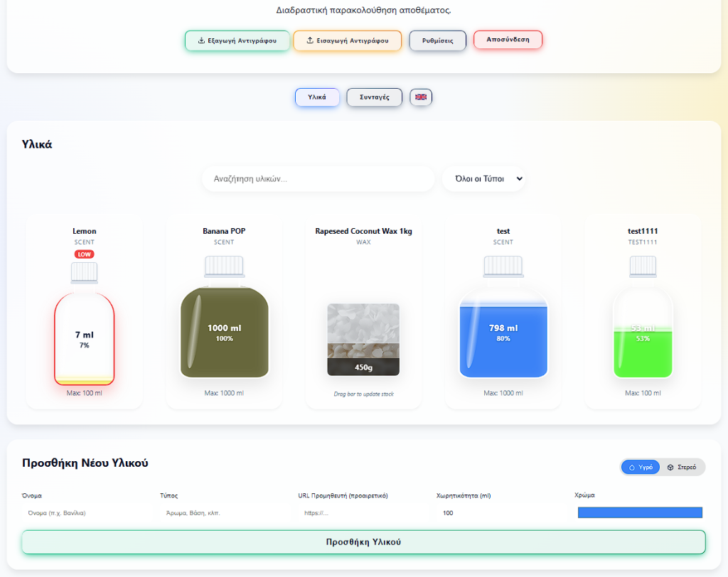This screenshot has height=577, width=728.
Task: Click the test1111 bottle cap
Action: coord(643,266)
